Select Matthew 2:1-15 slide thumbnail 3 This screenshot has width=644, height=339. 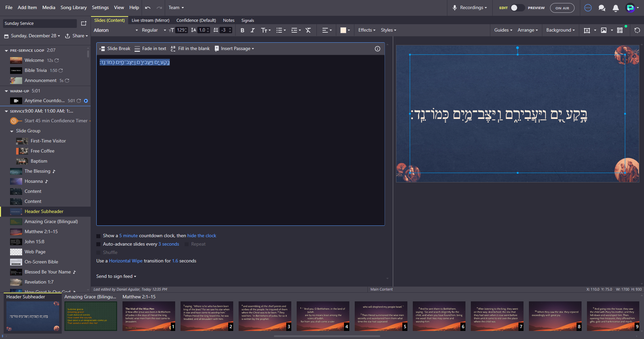click(x=265, y=316)
